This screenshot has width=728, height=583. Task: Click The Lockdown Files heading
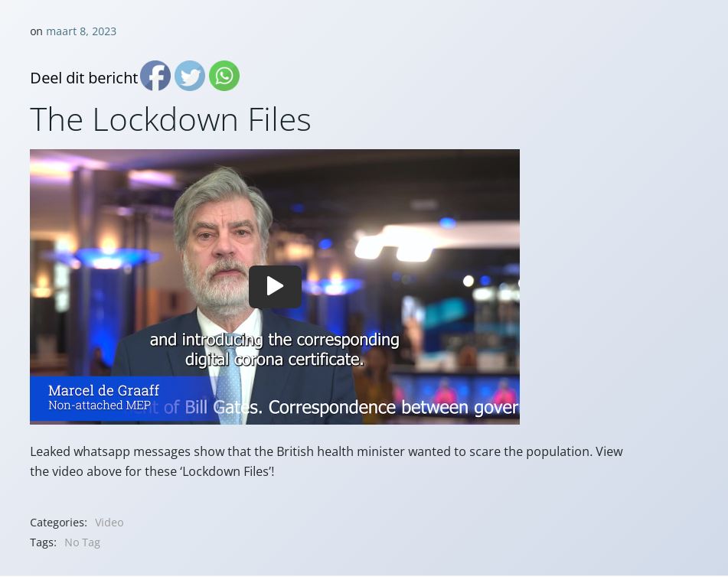171,119
